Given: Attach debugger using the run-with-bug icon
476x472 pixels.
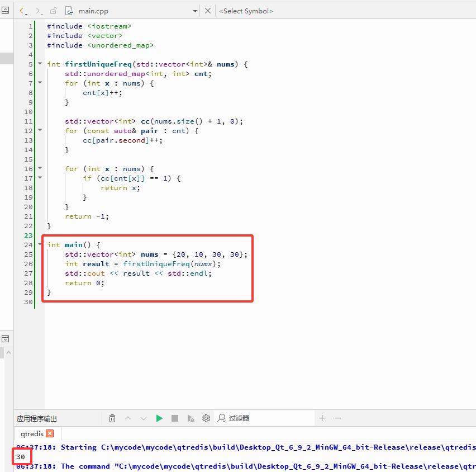Looking at the screenshot, I should point(191,418).
